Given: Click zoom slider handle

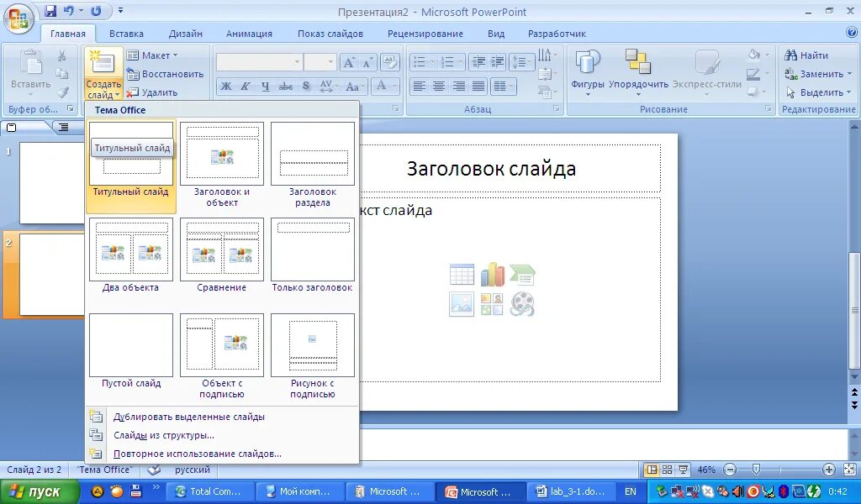Looking at the screenshot, I should tap(756, 470).
